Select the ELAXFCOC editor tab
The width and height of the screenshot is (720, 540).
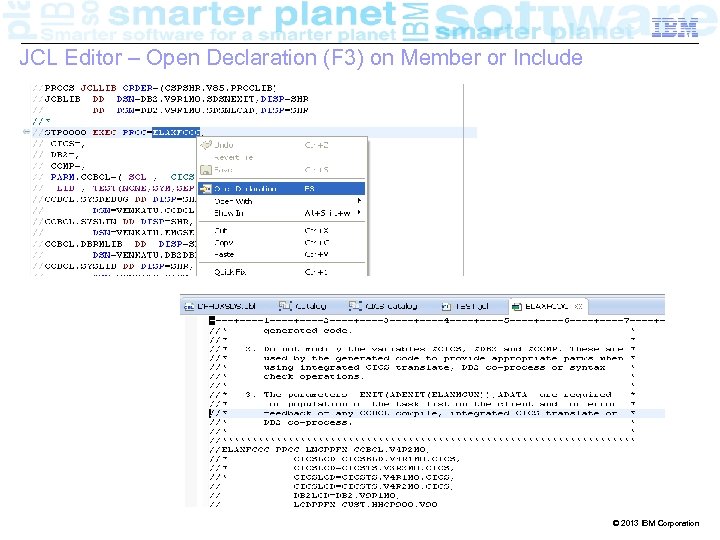click(x=546, y=306)
